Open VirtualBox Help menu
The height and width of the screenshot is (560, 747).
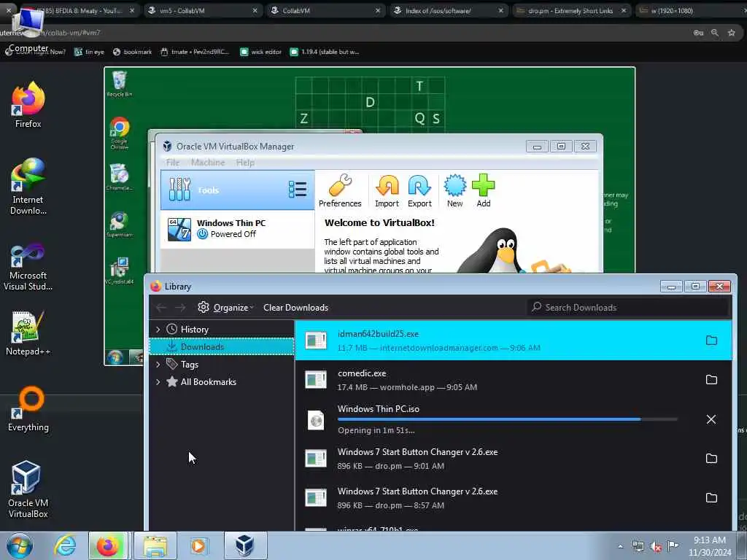click(245, 163)
